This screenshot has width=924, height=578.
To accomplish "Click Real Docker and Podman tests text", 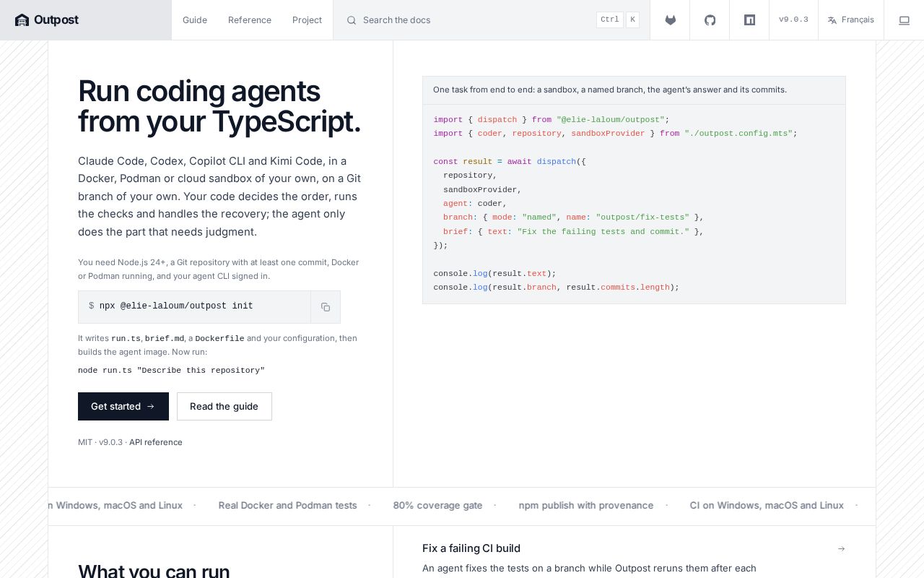I will (x=287, y=506).
